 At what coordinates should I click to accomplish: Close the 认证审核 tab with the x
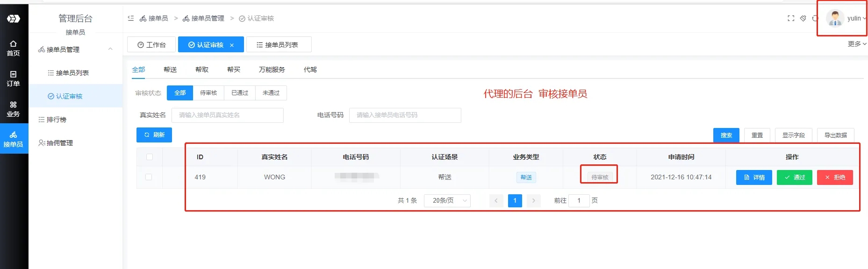point(232,45)
